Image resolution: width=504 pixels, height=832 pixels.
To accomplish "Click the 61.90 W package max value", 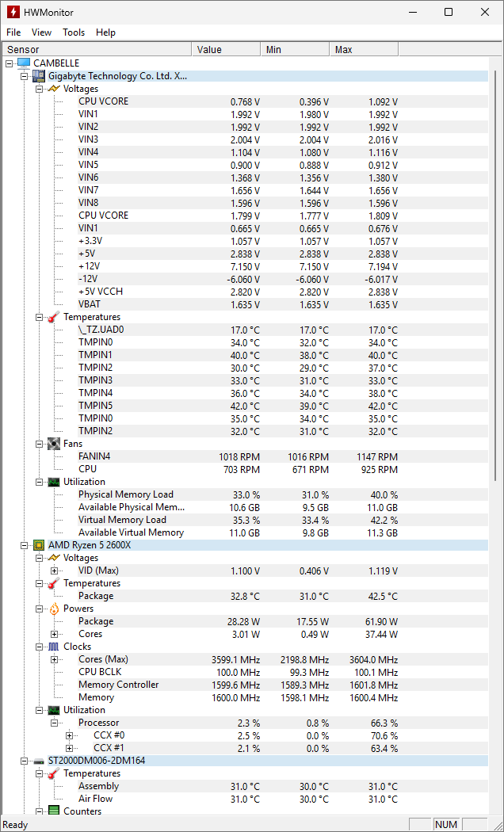I will coord(381,621).
